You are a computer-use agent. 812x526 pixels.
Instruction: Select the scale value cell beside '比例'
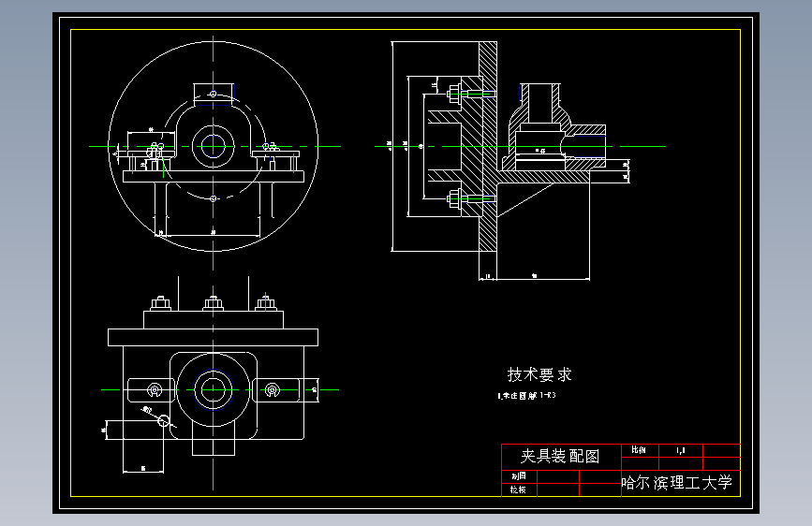(x=681, y=450)
